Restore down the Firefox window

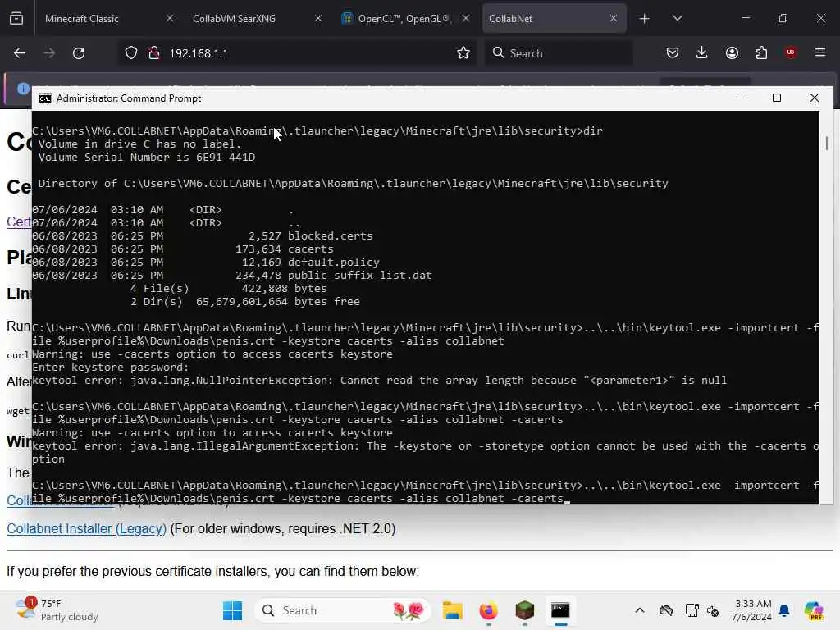pos(783,18)
